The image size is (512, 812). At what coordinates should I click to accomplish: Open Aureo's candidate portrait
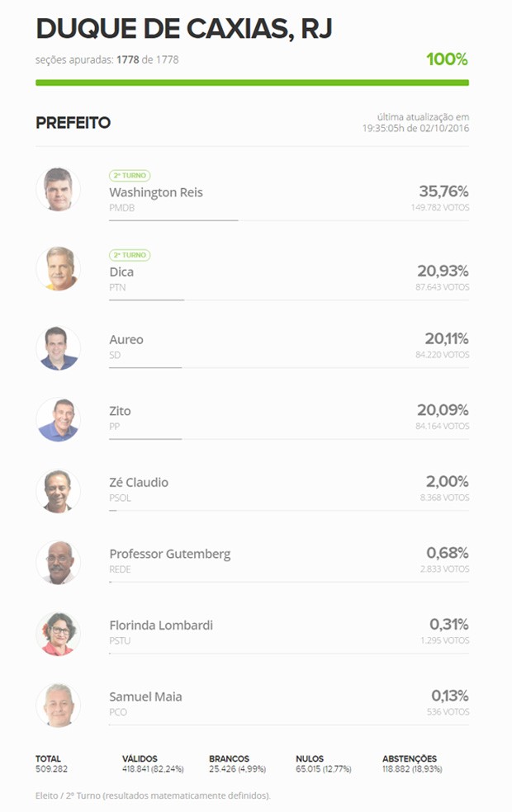point(58,348)
